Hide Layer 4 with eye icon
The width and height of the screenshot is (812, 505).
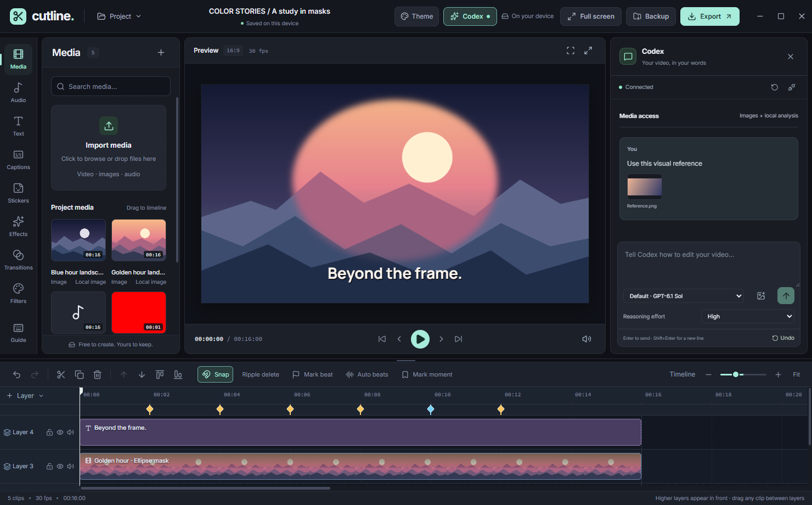(x=60, y=433)
